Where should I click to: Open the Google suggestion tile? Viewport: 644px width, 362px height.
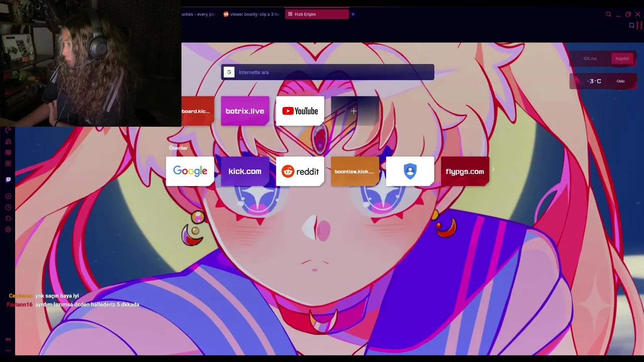click(x=190, y=171)
